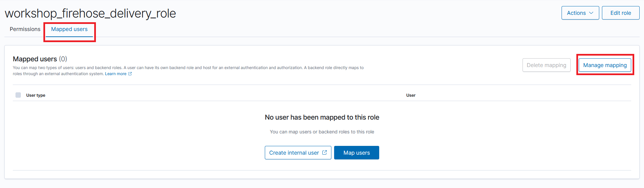Click the User column header
The height and width of the screenshot is (188, 644).
[410, 95]
